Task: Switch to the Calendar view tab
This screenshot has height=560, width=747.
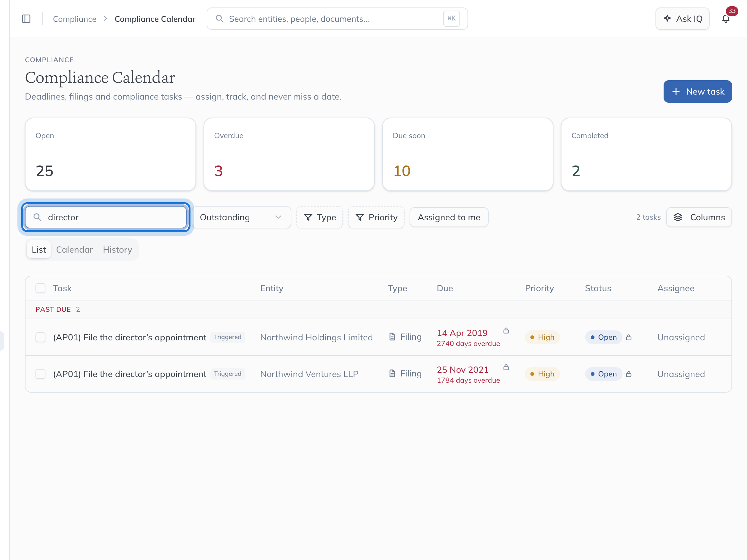Action: [74, 250]
